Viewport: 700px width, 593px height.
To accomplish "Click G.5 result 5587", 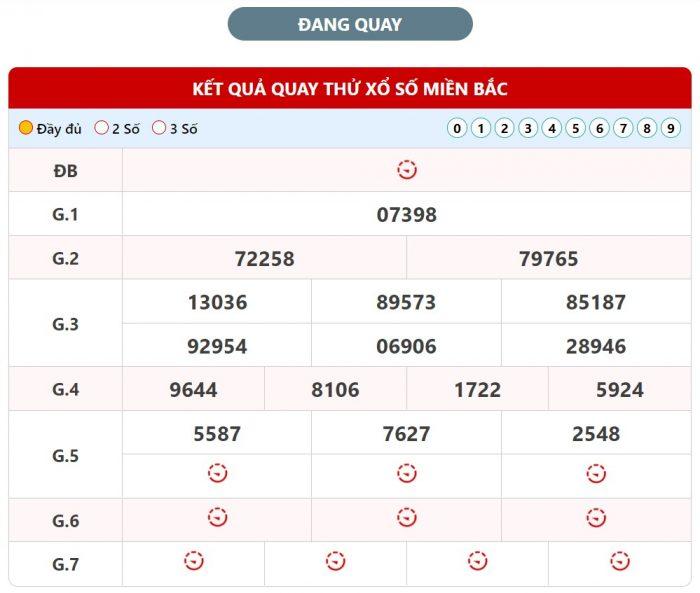I will pyautogui.click(x=217, y=434).
